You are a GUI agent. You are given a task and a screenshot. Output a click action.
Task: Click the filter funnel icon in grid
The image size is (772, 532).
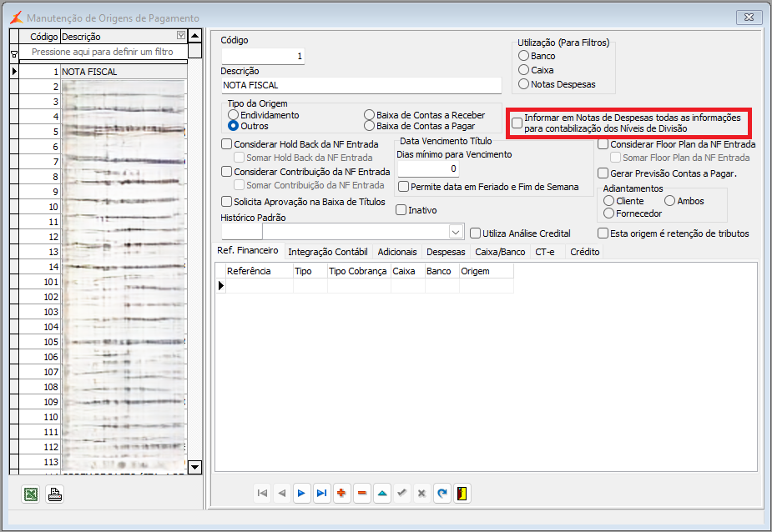[14, 53]
